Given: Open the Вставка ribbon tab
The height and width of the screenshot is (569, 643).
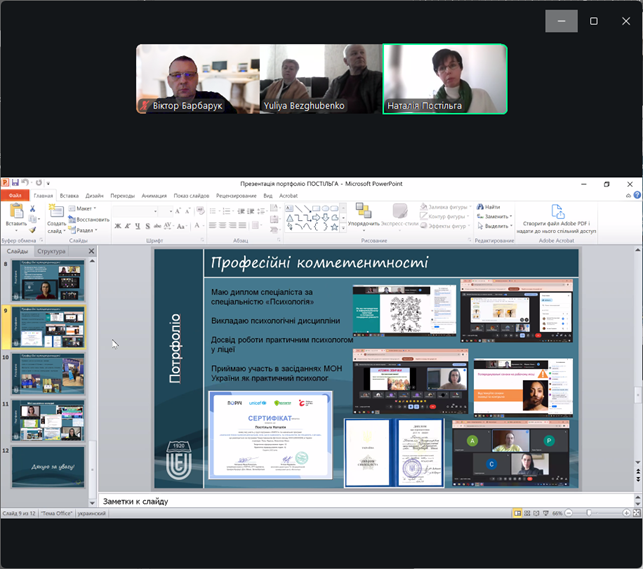Looking at the screenshot, I should point(69,196).
